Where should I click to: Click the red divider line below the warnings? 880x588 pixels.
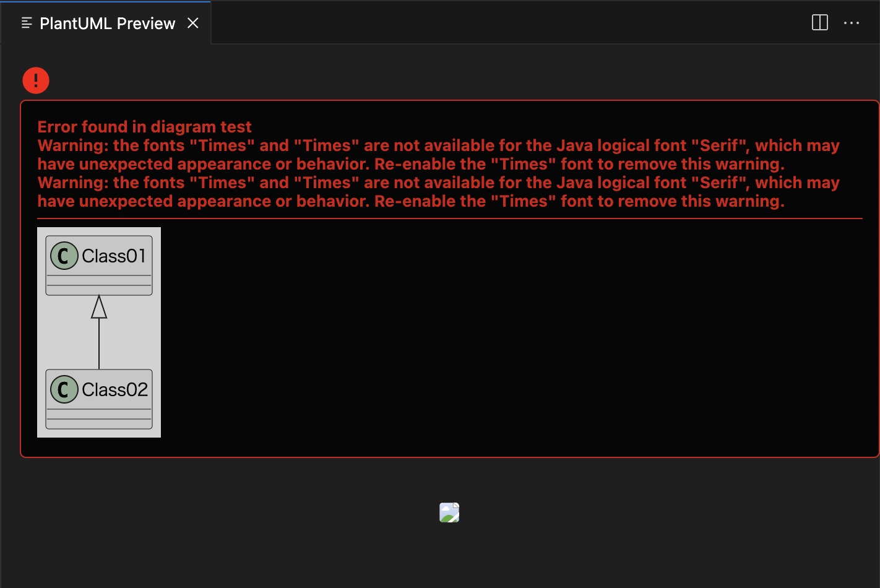coord(449,218)
